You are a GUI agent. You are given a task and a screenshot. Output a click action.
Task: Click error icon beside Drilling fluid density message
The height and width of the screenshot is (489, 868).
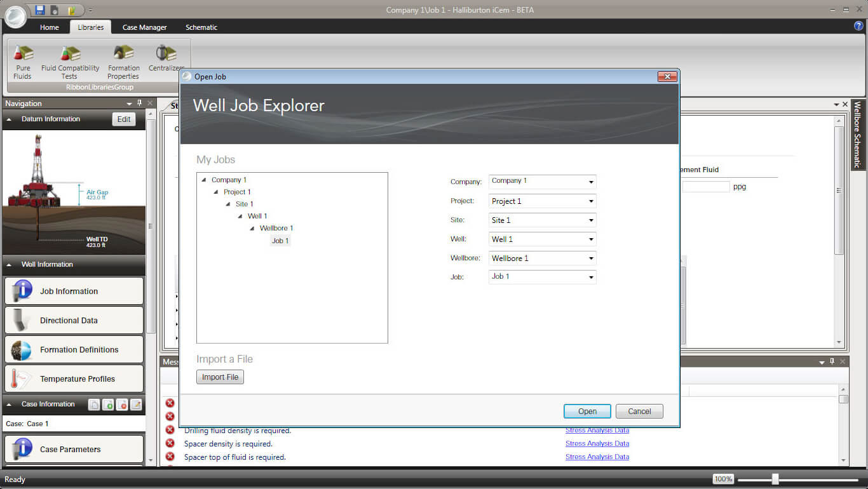[170, 430]
